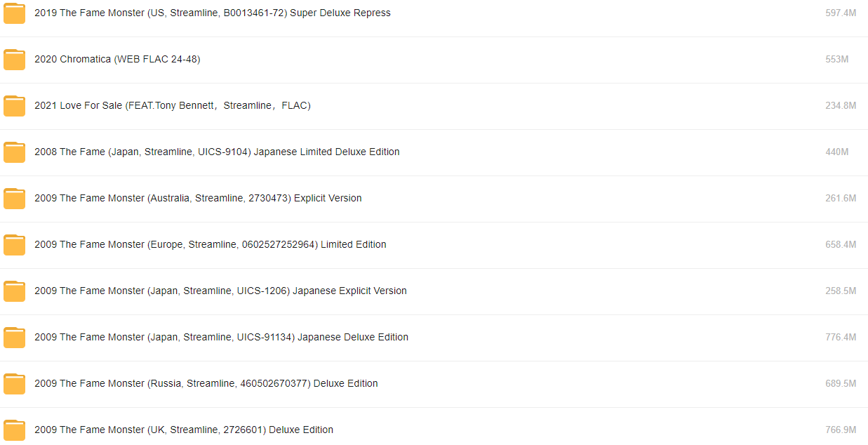Open 2021 Love For Sale folder name
This screenshot has height=445, width=868.
[173, 106]
